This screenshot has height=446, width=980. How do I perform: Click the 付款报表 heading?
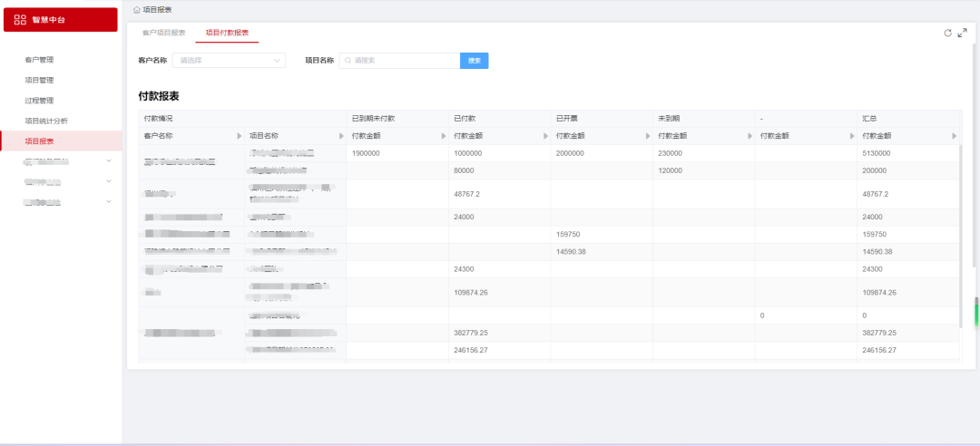coord(159,96)
